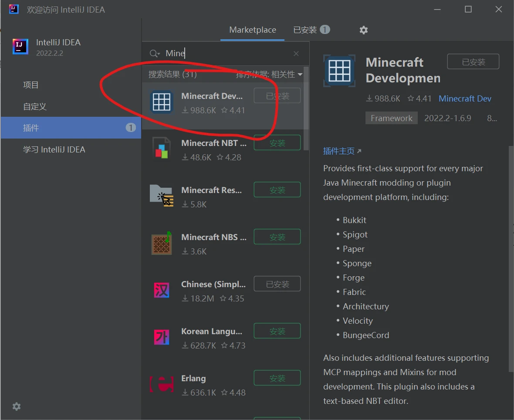514x420 pixels.
Task: Click the plugins settings gear icon
Action: (364, 30)
